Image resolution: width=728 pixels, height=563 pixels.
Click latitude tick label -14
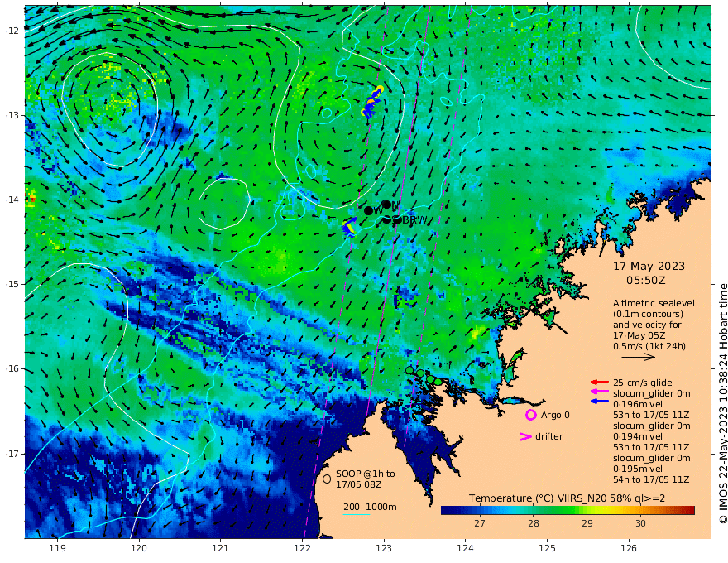(12, 200)
